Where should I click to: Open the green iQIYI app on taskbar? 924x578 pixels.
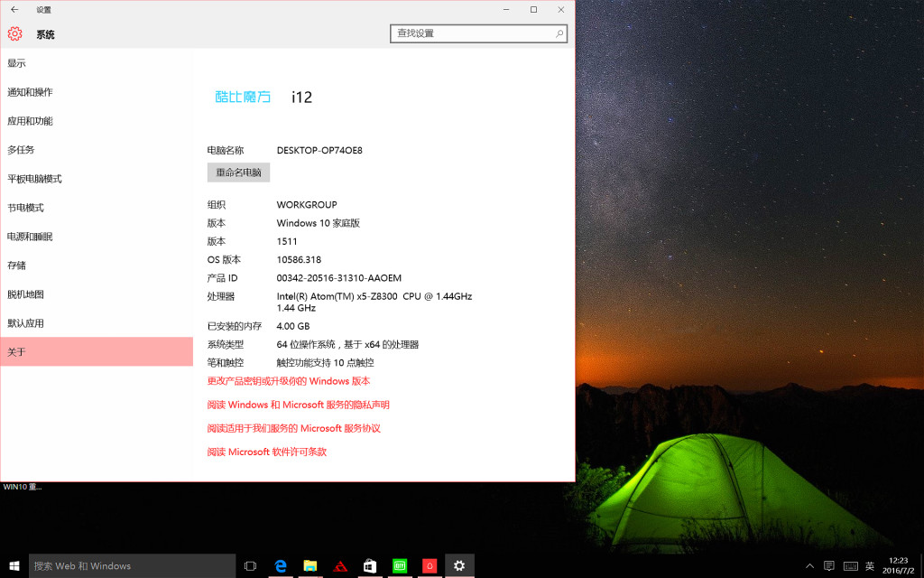400,566
